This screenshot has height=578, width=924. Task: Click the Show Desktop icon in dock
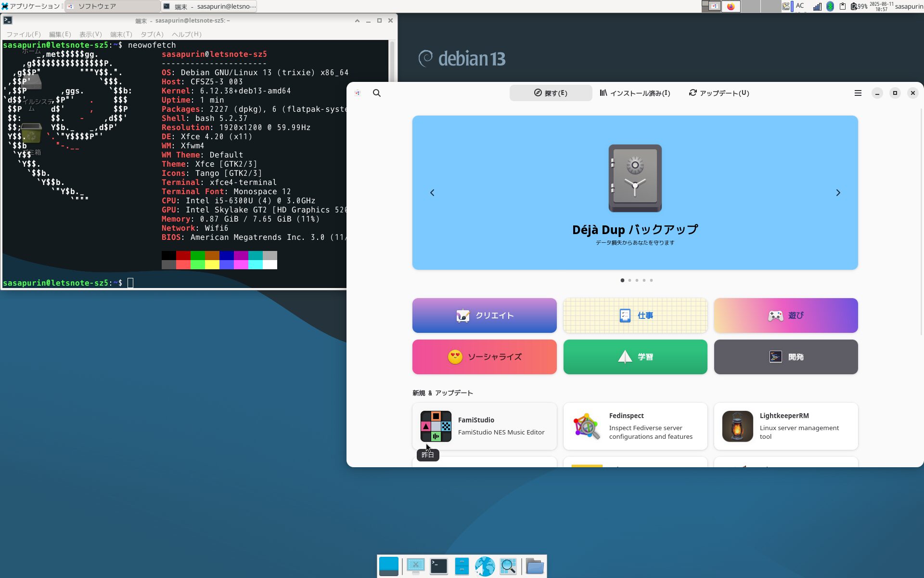[x=389, y=566]
